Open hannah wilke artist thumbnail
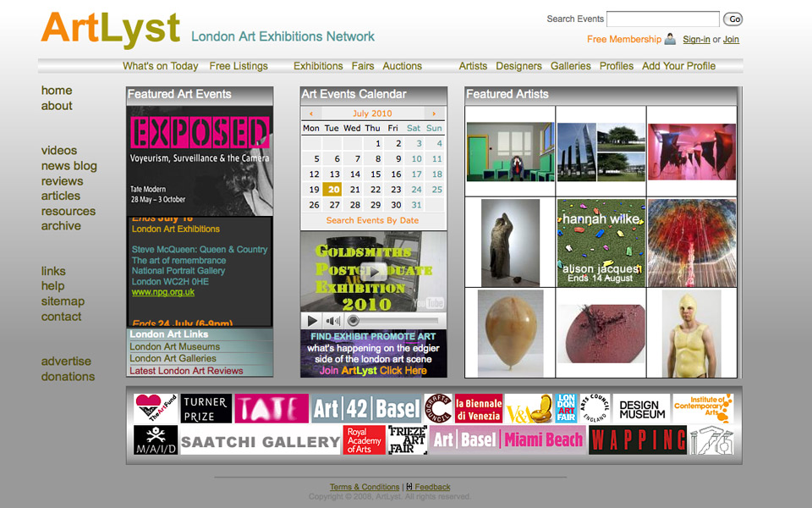812x508 pixels. pyautogui.click(x=601, y=243)
